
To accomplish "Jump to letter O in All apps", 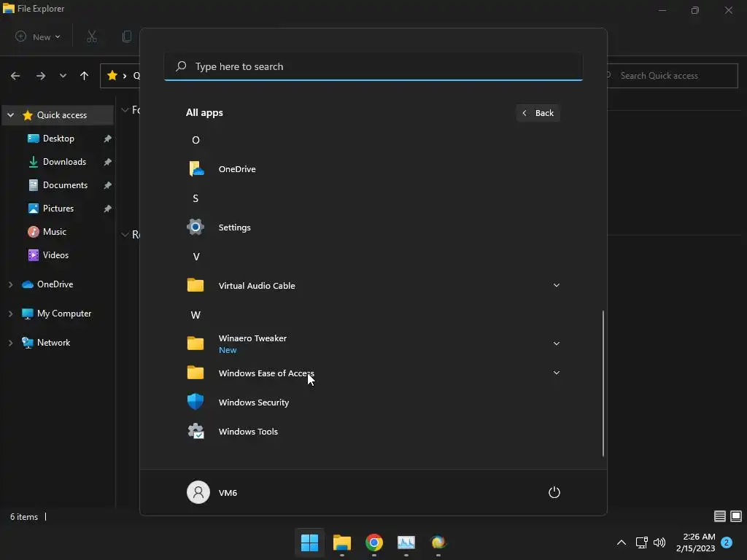I will (196, 140).
